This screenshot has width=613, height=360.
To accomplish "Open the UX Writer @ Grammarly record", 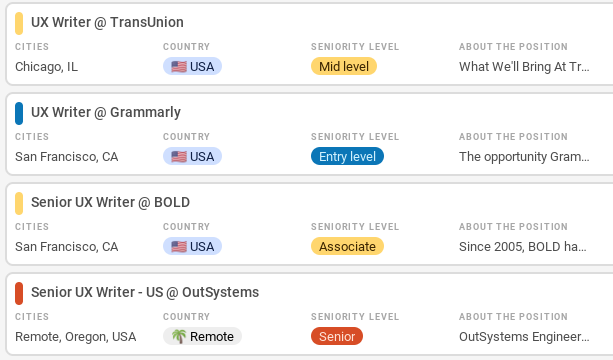I will coord(106,112).
